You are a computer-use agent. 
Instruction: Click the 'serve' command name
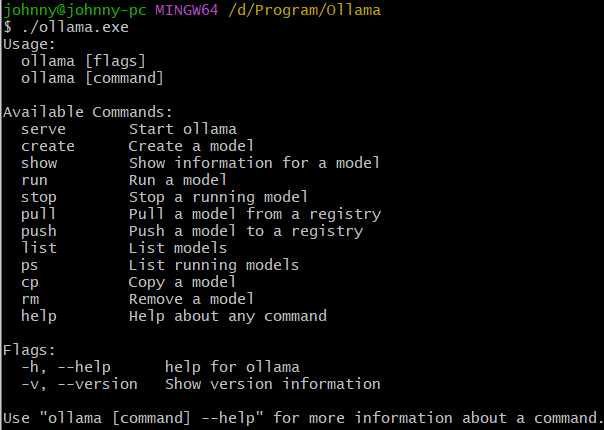[43, 129]
